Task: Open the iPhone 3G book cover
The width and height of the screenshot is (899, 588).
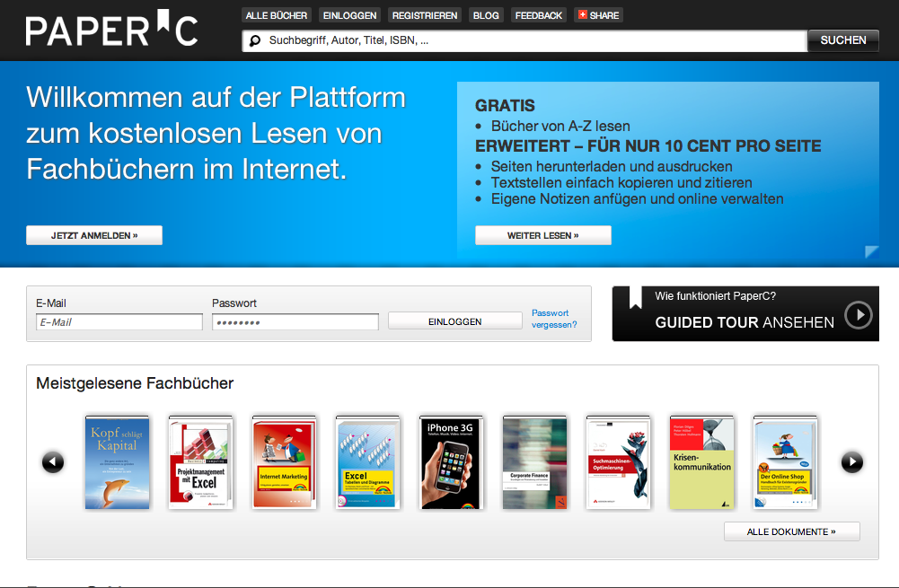Action: click(450, 463)
